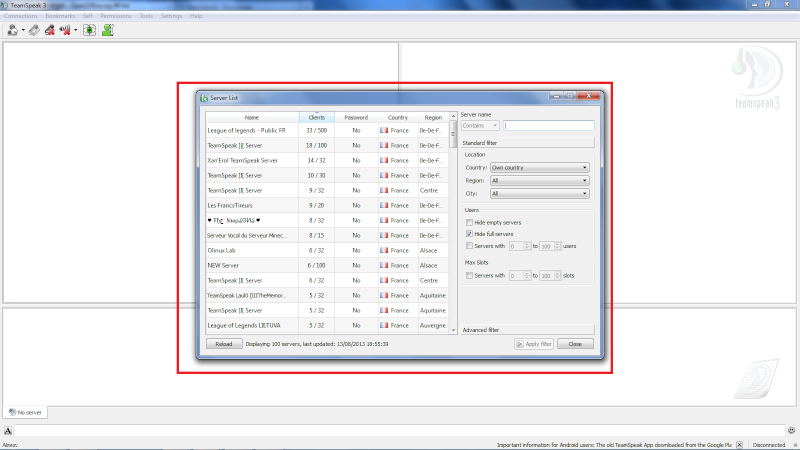Open the Tools menu
Viewport: 800px width, 450px height.
pos(146,16)
